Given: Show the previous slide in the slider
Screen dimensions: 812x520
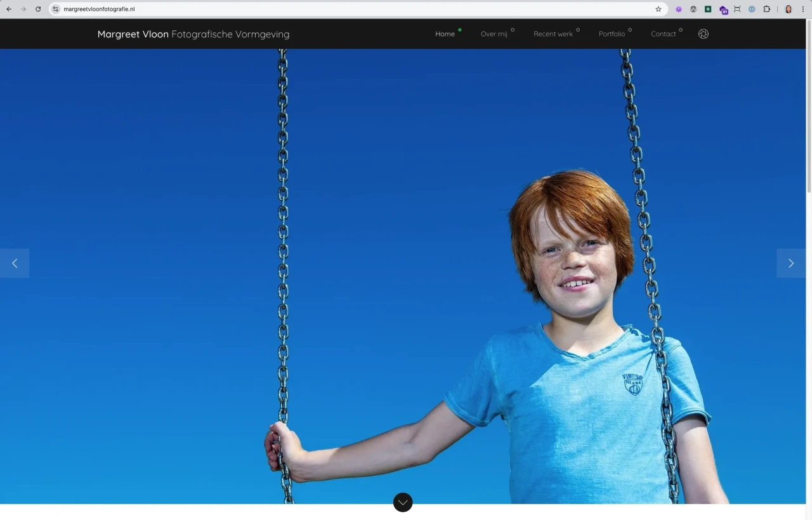Looking at the screenshot, I should coord(15,263).
